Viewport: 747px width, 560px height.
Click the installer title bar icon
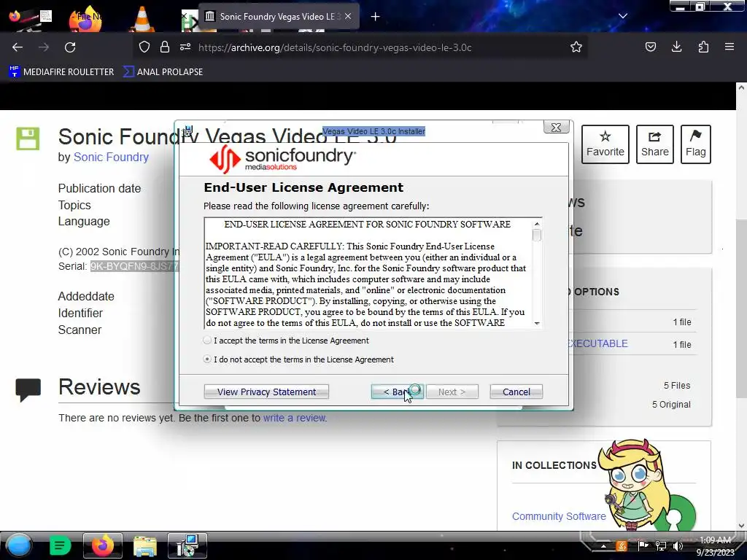(x=187, y=131)
